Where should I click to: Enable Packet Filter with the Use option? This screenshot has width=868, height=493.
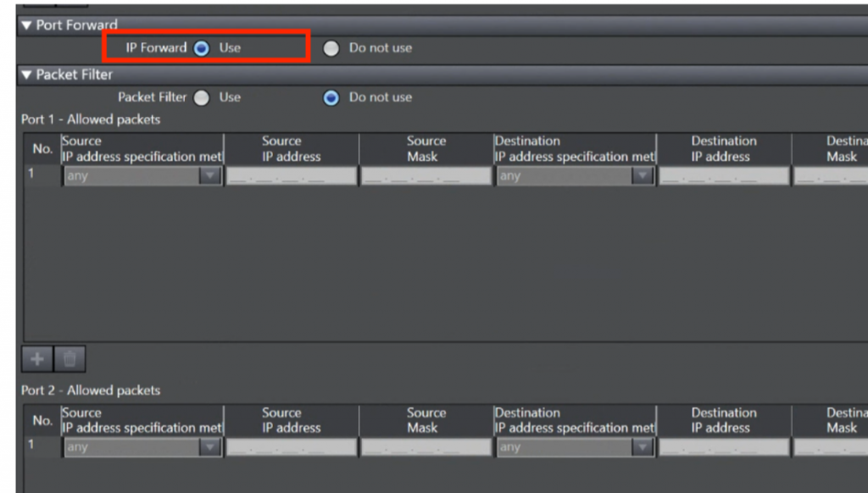coord(201,97)
